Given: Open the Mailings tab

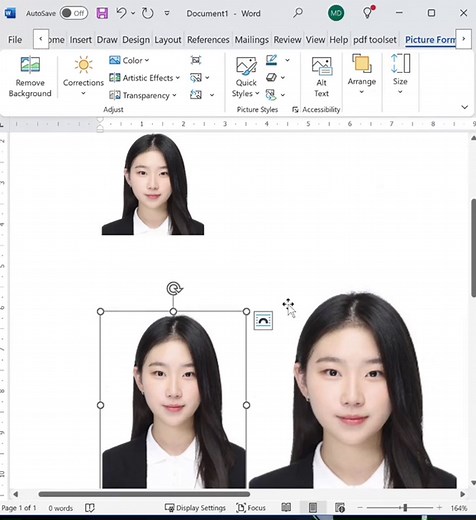Looking at the screenshot, I should (252, 40).
